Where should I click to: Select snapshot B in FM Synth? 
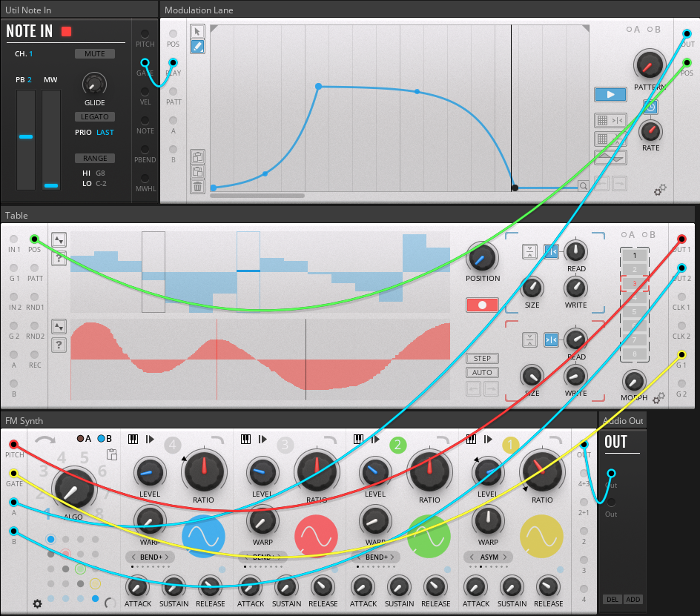102,439
